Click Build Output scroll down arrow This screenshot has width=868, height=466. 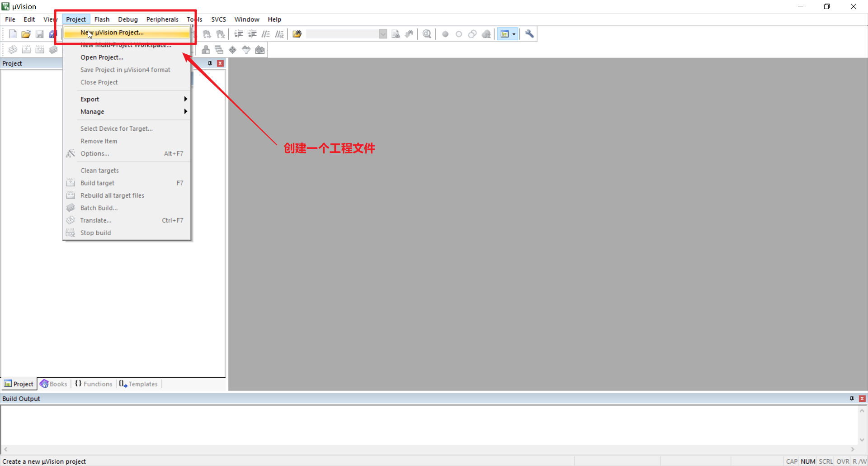862,440
